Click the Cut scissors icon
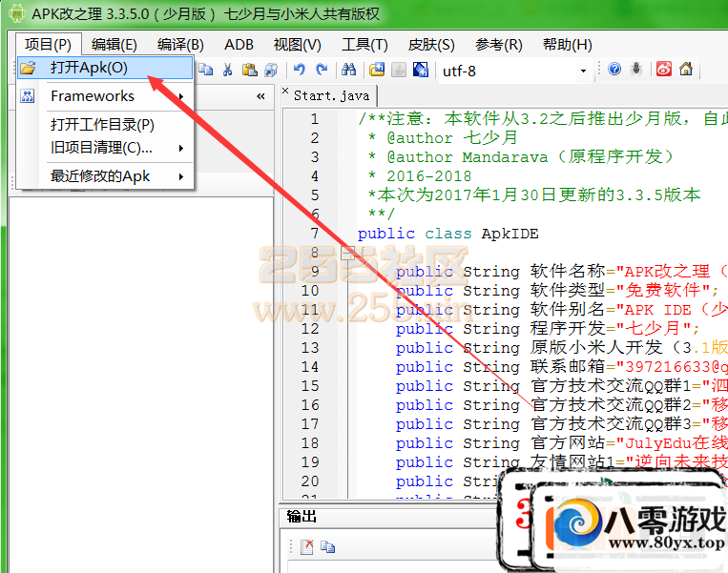This screenshot has width=728, height=573. click(x=227, y=70)
